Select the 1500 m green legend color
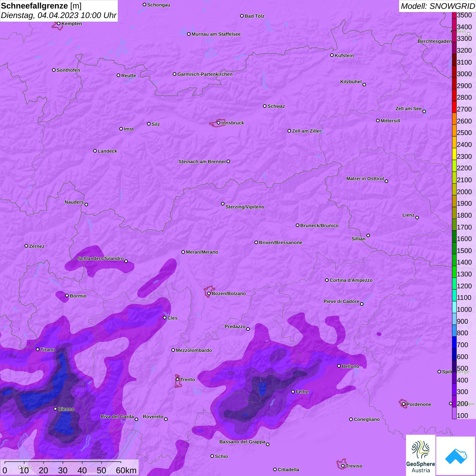The height and width of the screenshot is (476, 476). pyautogui.click(x=454, y=248)
